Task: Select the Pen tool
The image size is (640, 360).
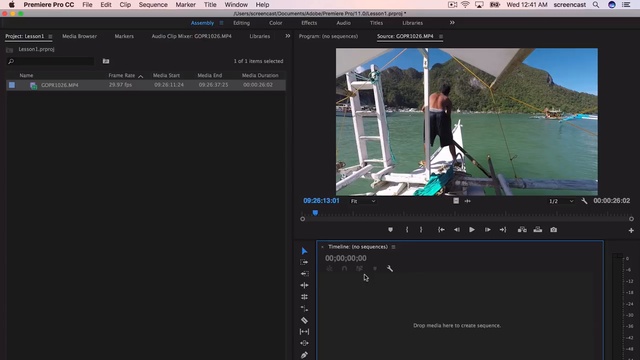Action: pos(304,355)
